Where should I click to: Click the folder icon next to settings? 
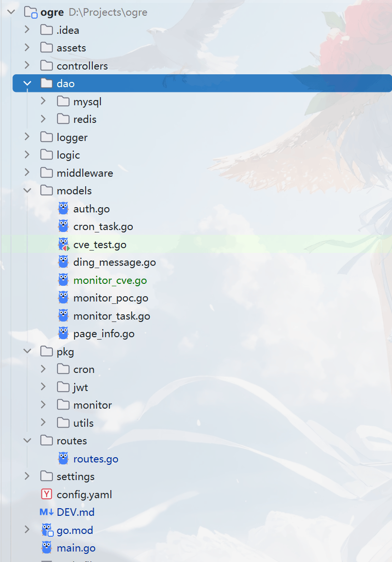coord(47,476)
